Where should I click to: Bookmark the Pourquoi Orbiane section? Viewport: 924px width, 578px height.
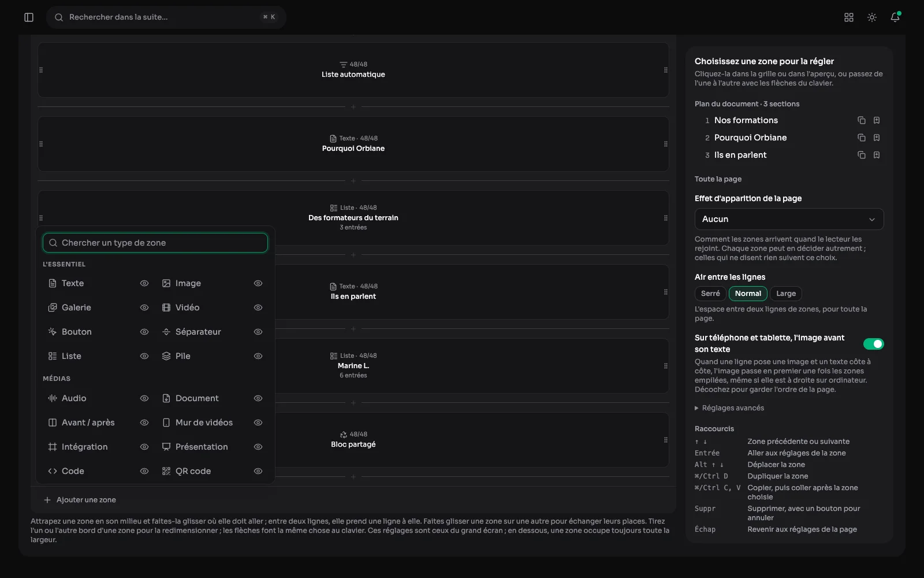[x=877, y=138]
